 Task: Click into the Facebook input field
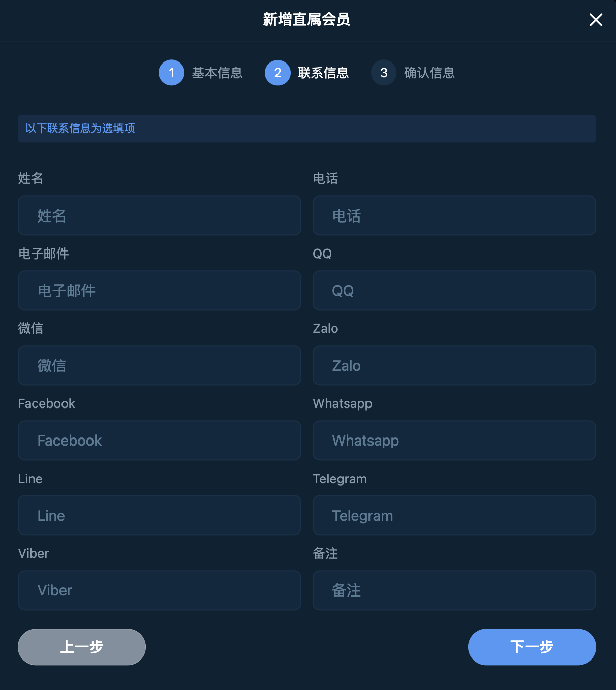[160, 441]
